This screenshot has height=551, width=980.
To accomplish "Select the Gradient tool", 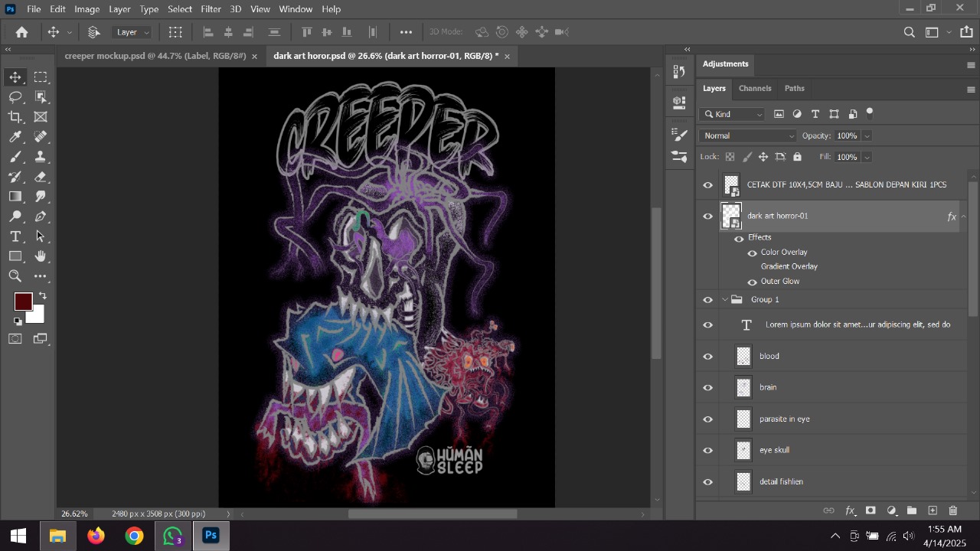I will coord(15,197).
